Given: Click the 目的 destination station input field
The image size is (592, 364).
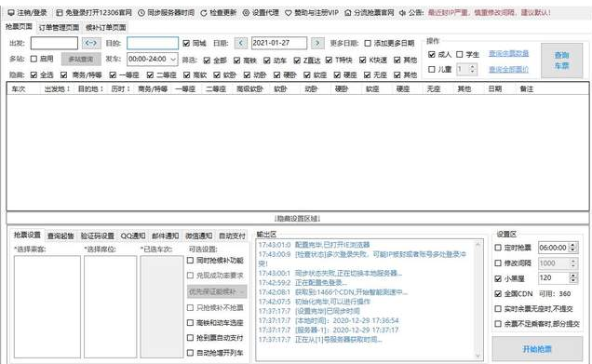Looking at the screenshot, I should click(153, 43).
